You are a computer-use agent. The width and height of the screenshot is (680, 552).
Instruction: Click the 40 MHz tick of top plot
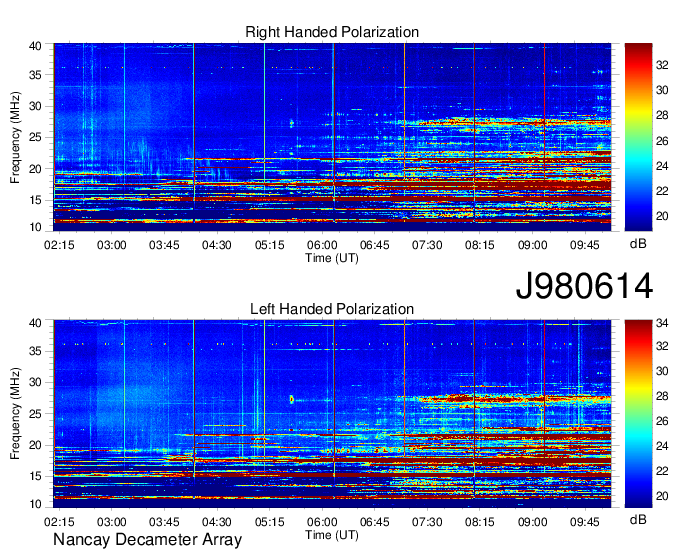pyautogui.click(x=35, y=46)
